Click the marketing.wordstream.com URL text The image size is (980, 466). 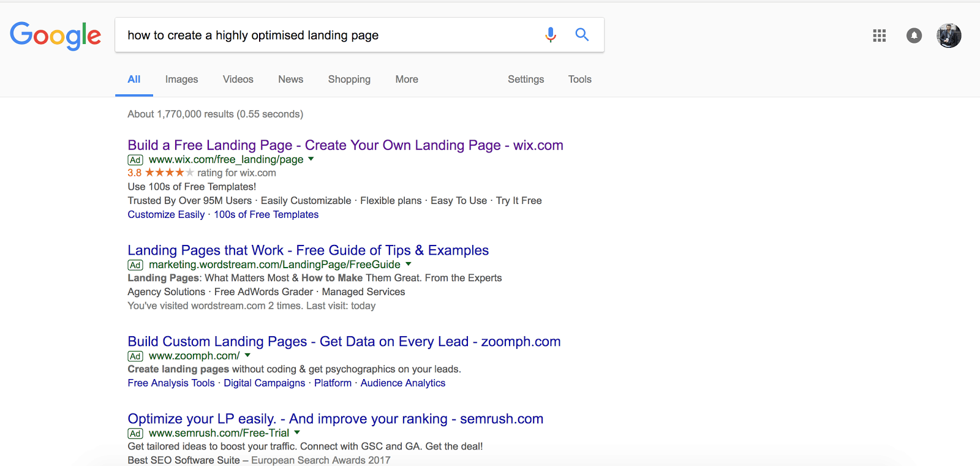coord(274,265)
